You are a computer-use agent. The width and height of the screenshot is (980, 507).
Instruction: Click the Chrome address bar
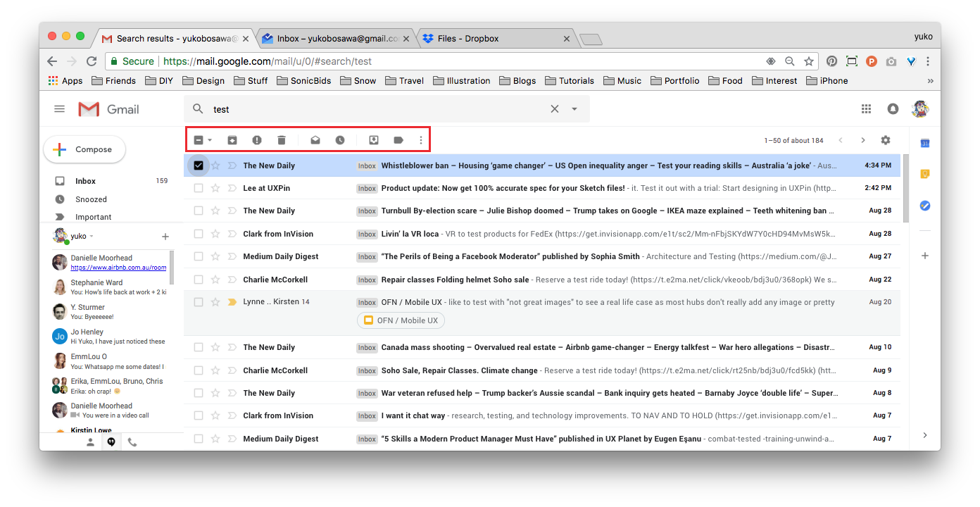[461, 61]
